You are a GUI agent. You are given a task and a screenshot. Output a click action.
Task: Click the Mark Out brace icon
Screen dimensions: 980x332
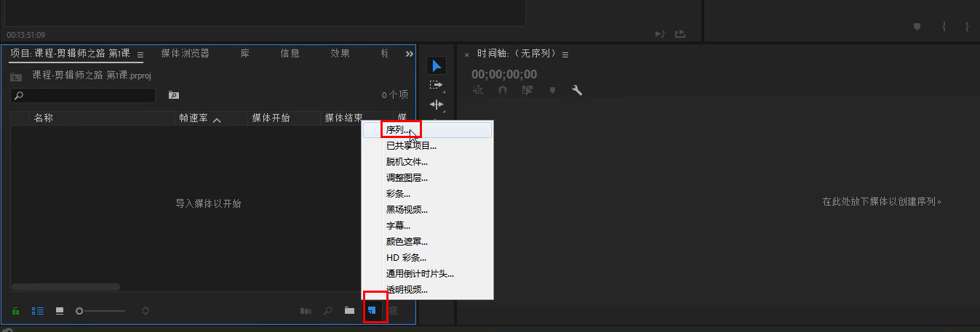pyautogui.click(x=967, y=27)
